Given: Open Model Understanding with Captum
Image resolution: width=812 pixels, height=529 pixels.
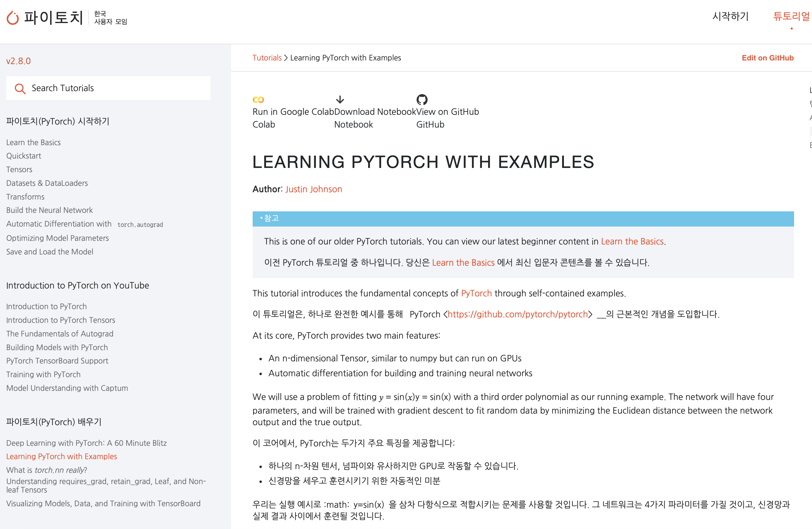Looking at the screenshot, I should point(67,388).
